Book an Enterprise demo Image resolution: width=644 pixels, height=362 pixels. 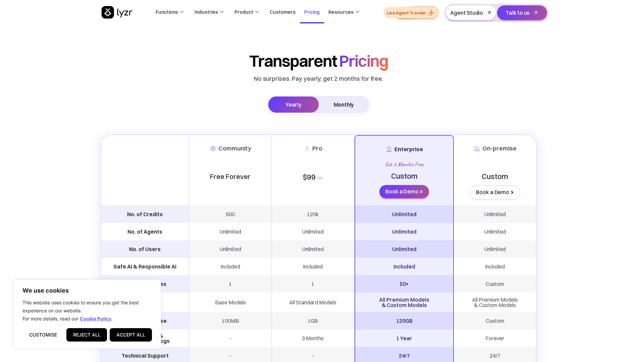(x=404, y=192)
